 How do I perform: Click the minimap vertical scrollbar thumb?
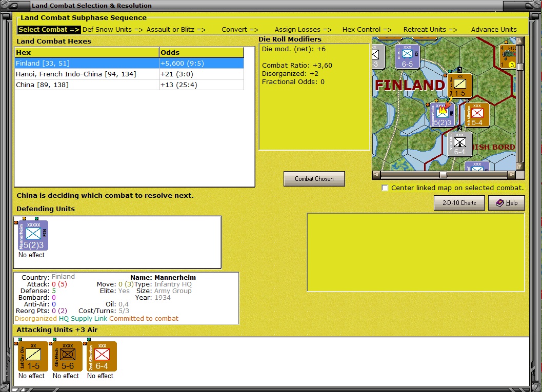pos(520,67)
